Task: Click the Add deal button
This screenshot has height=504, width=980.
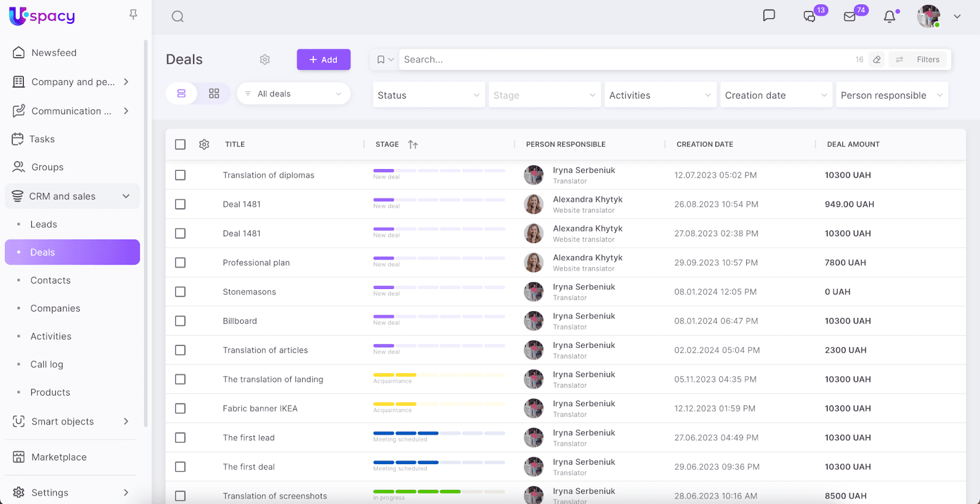Action: pos(323,59)
